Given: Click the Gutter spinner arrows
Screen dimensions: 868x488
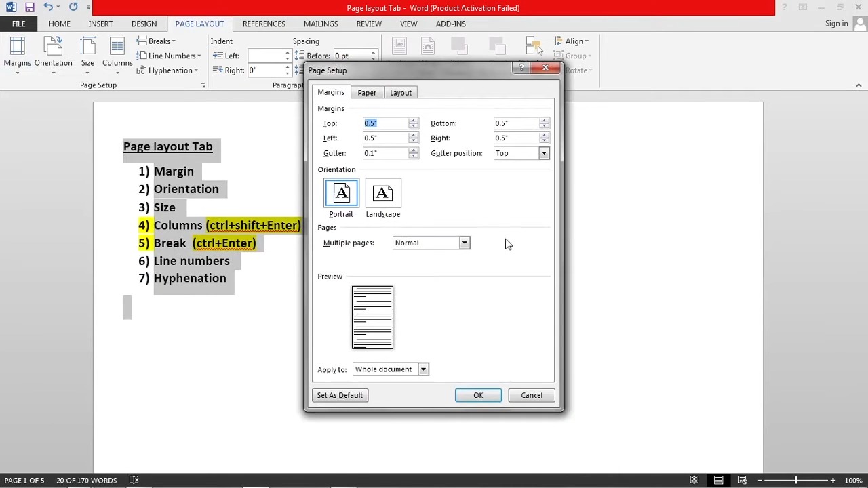Looking at the screenshot, I should click(x=413, y=153).
